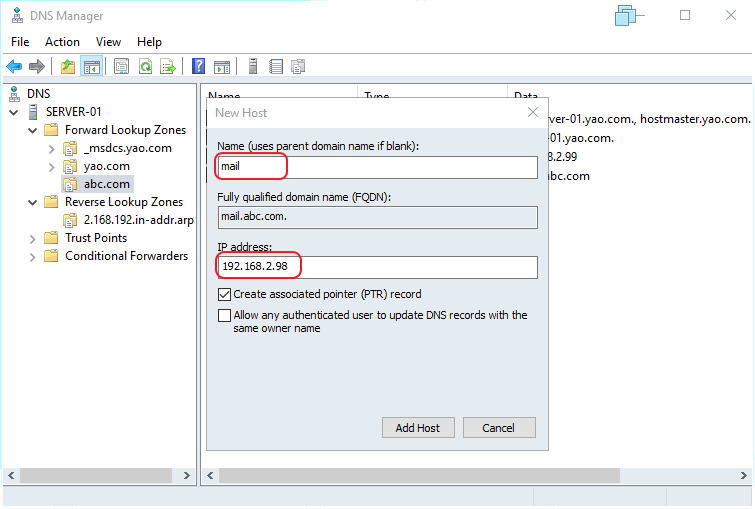The height and width of the screenshot is (509, 755).
Task: Click the Up One Level folder icon
Action: pos(68,66)
